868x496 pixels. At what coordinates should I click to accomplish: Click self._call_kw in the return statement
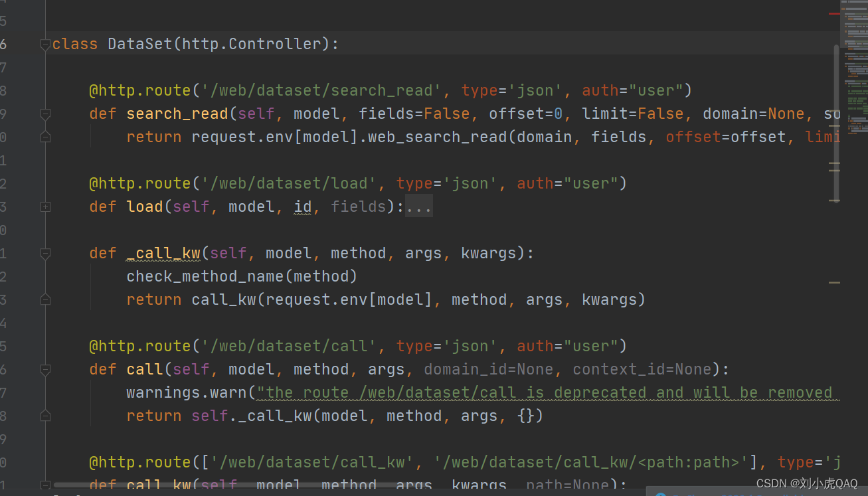click(252, 416)
